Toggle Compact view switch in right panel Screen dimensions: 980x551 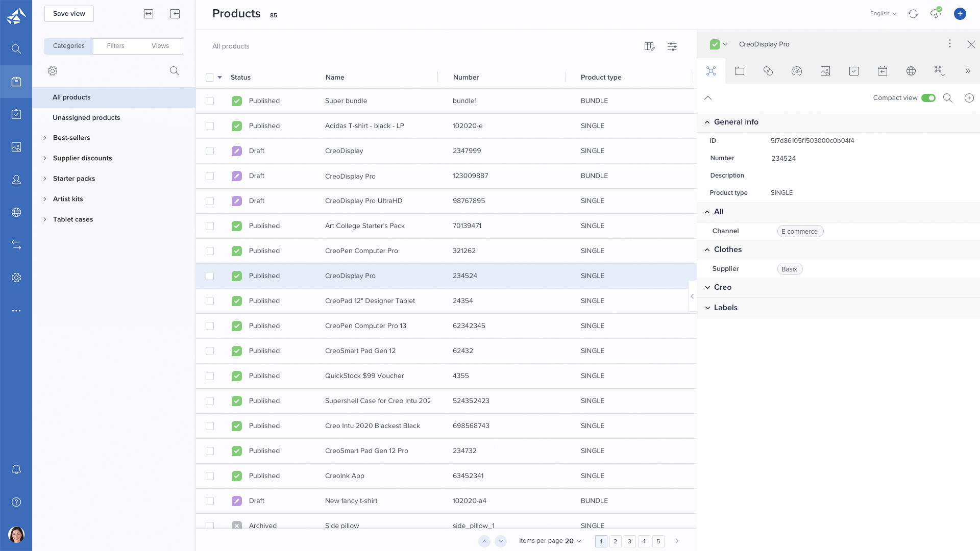[929, 98]
